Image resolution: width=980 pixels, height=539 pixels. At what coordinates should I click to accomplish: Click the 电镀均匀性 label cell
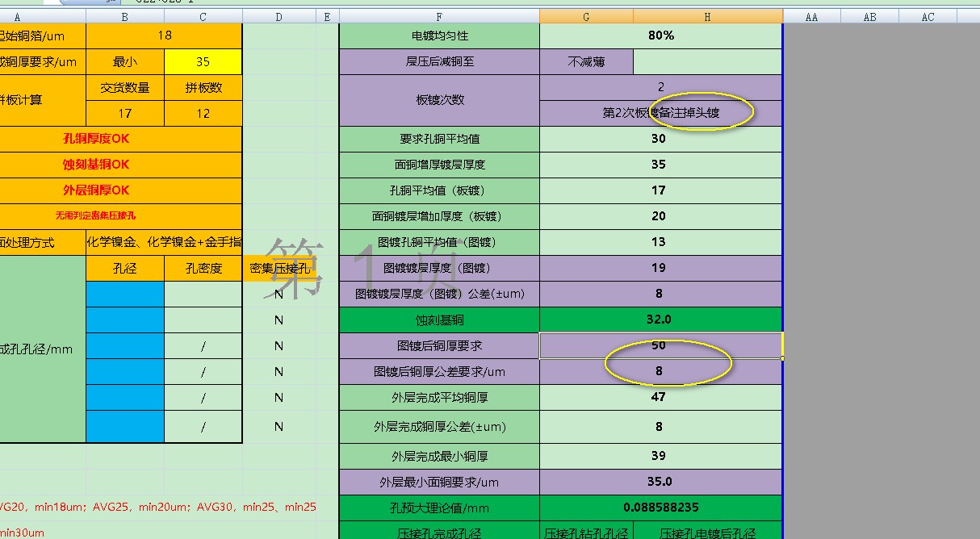(x=439, y=36)
